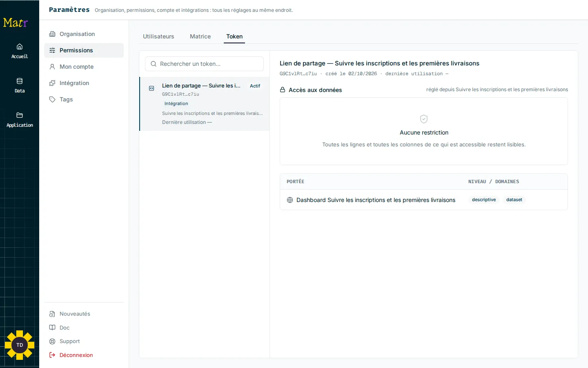Click the Actif status badge

[255, 86]
